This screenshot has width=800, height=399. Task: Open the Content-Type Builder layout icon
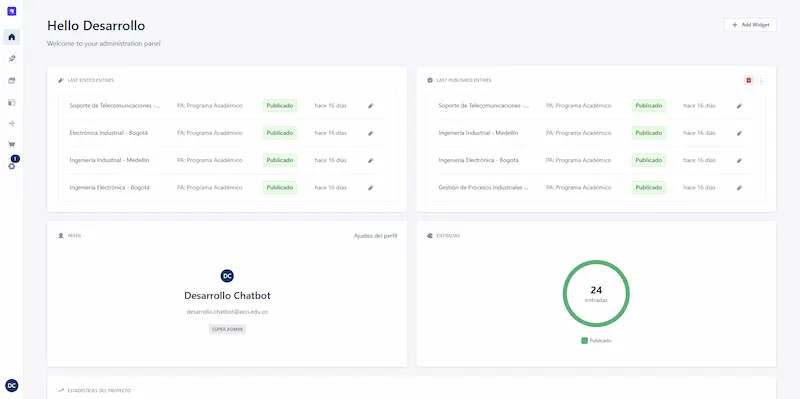[12, 103]
